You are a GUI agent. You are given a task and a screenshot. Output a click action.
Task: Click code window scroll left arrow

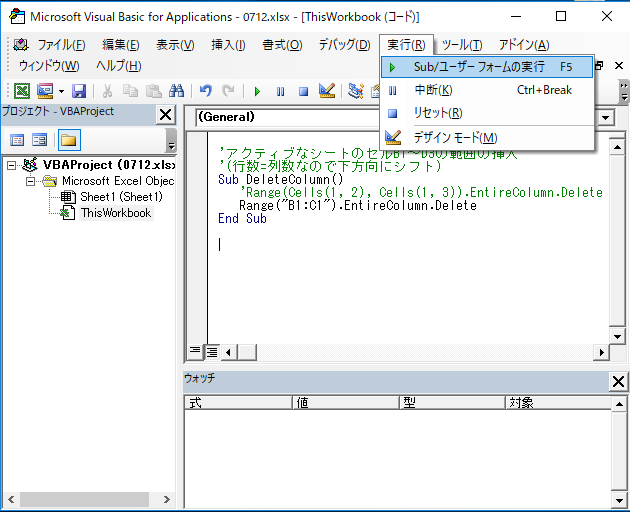click(x=229, y=352)
